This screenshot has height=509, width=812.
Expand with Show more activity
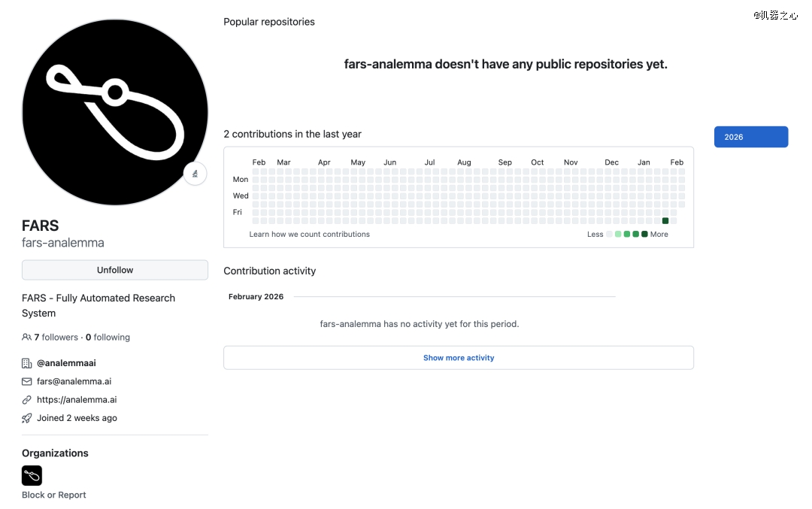[458, 358]
